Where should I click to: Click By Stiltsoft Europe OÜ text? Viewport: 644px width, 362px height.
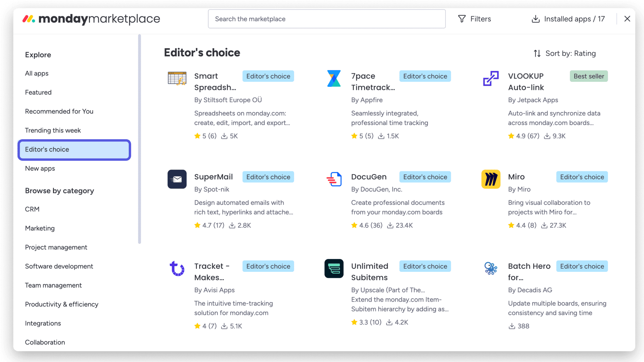coord(228,100)
